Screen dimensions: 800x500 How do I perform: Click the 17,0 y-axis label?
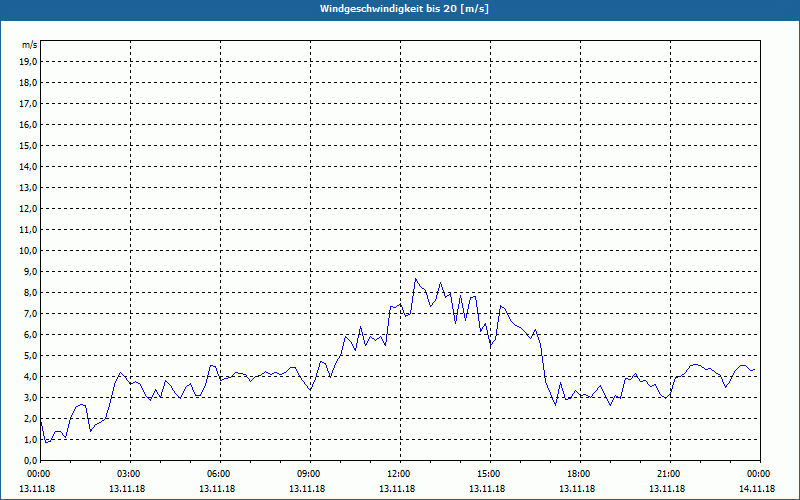(x=28, y=104)
